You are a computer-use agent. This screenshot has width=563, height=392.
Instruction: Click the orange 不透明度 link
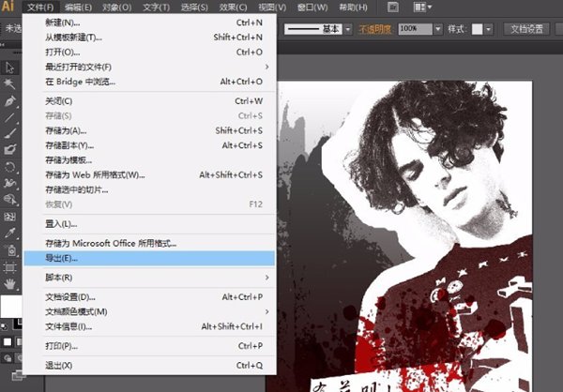(375, 29)
